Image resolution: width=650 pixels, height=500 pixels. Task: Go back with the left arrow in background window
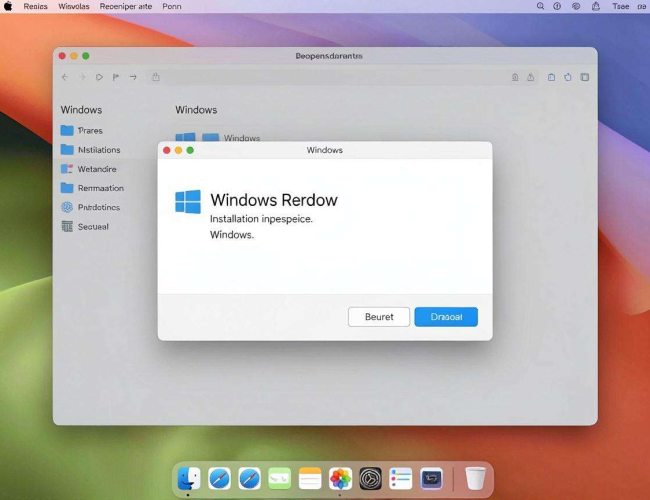pos(65,77)
